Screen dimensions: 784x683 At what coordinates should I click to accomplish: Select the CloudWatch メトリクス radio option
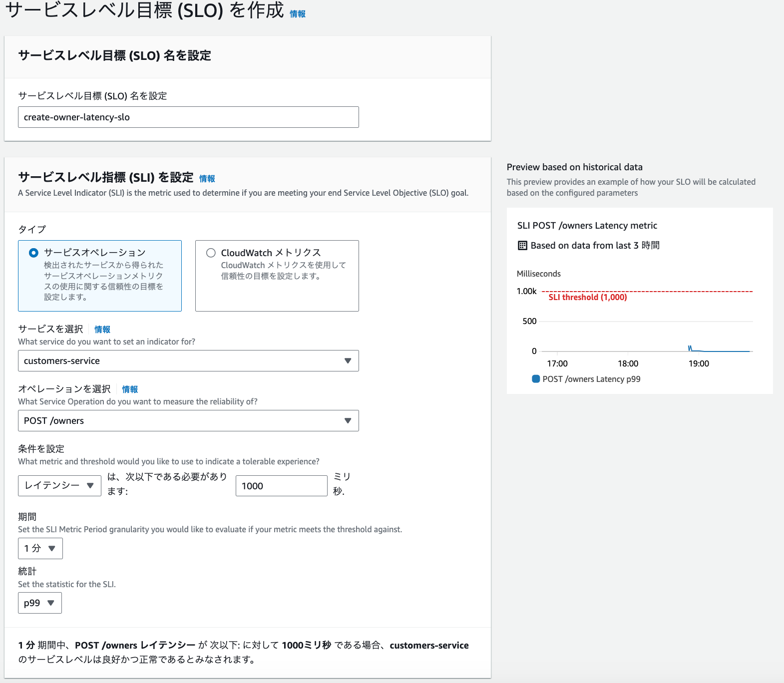pos(211,253)
